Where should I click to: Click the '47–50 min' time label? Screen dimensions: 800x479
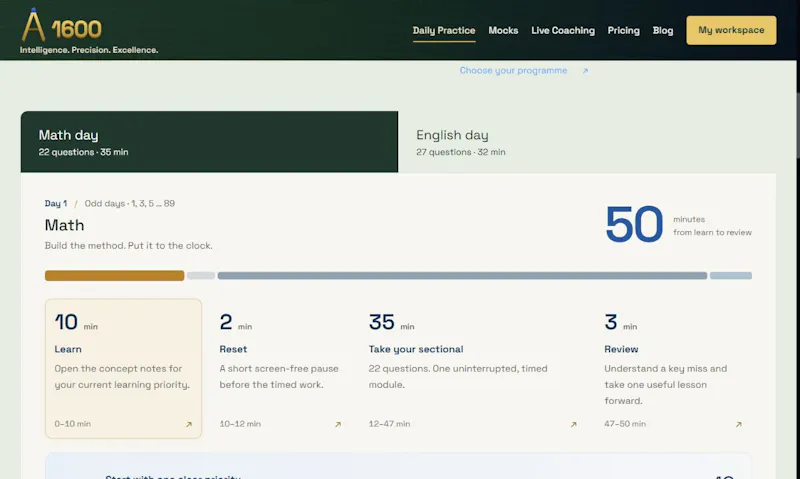pos(625,424)
